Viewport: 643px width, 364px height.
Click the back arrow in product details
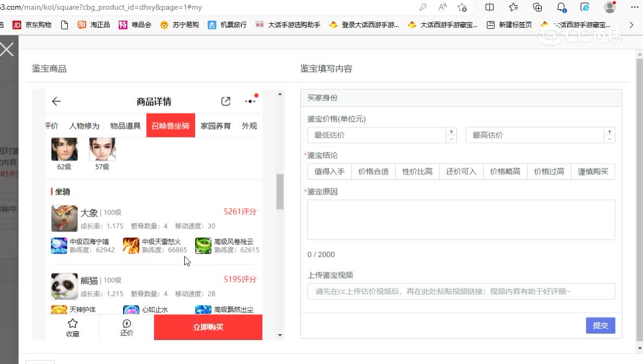(56, 101)
